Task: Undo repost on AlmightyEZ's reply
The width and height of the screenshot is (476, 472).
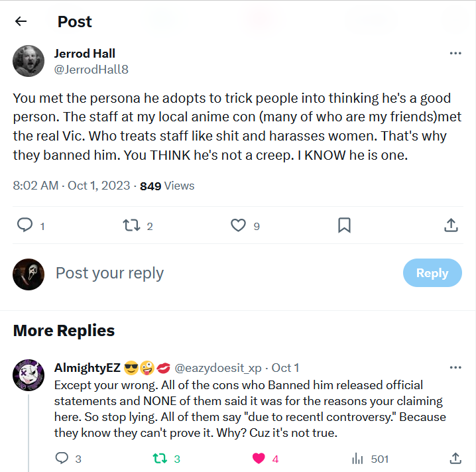Action: (x=160, y=458)
